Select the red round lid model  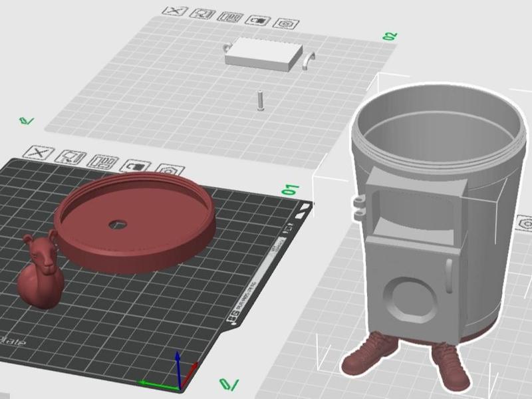(135, 222)
